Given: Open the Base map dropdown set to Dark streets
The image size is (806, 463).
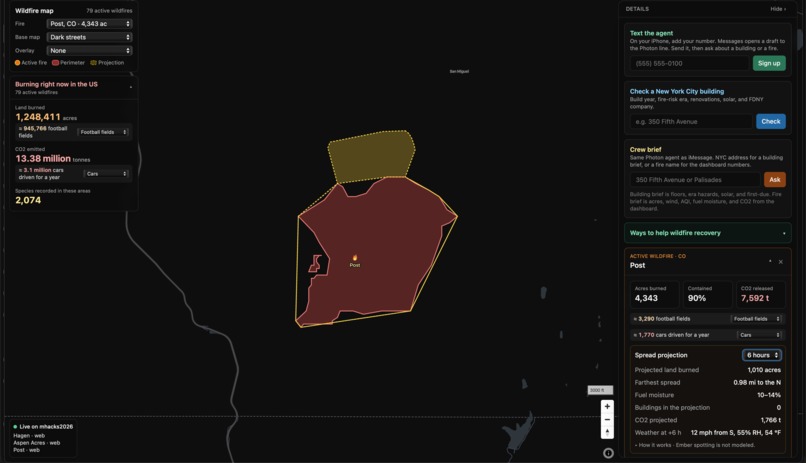Looking at the screenshot, I should pos(89,37).
